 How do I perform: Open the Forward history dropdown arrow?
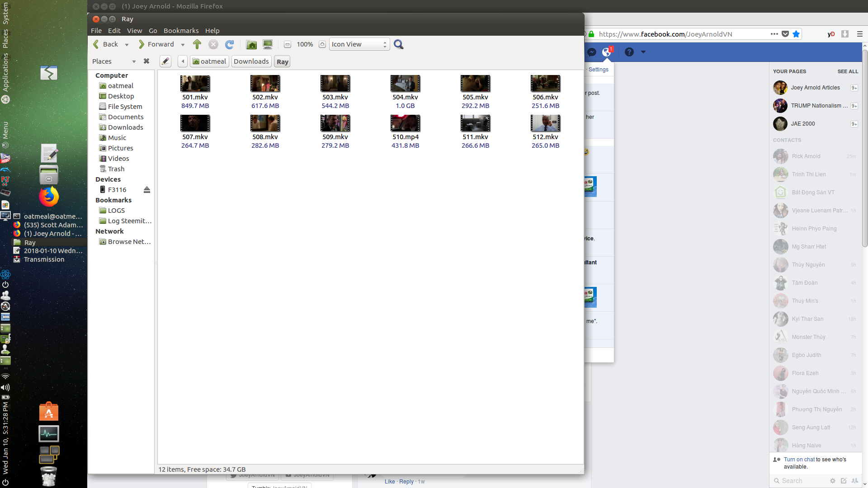pyautogui.click(x=183, y=45)
